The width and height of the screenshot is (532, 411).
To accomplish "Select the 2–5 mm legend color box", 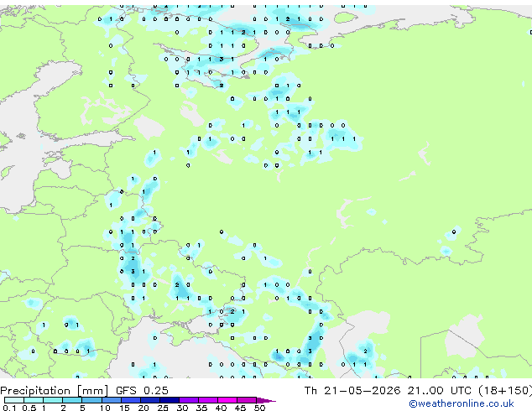I will (x=72, y=400).
